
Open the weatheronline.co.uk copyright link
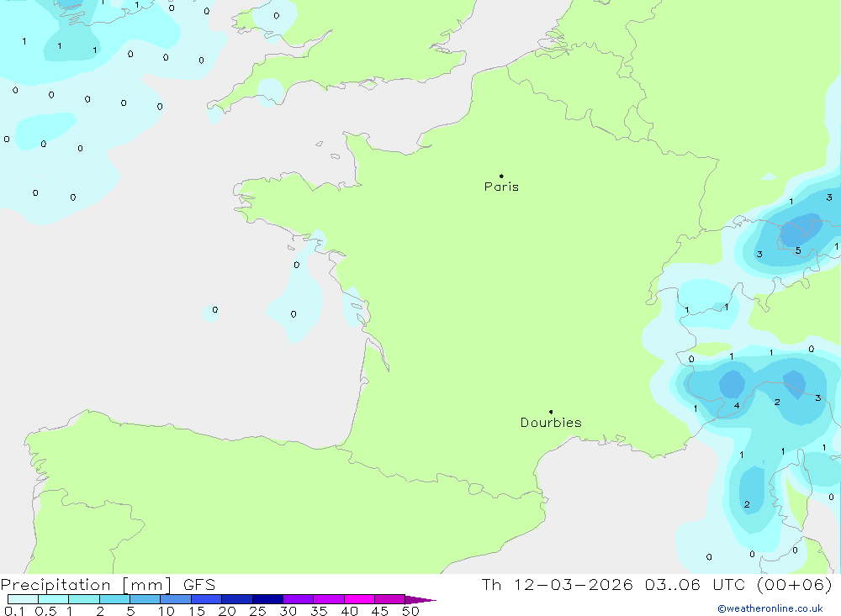(x=770, y=608)
